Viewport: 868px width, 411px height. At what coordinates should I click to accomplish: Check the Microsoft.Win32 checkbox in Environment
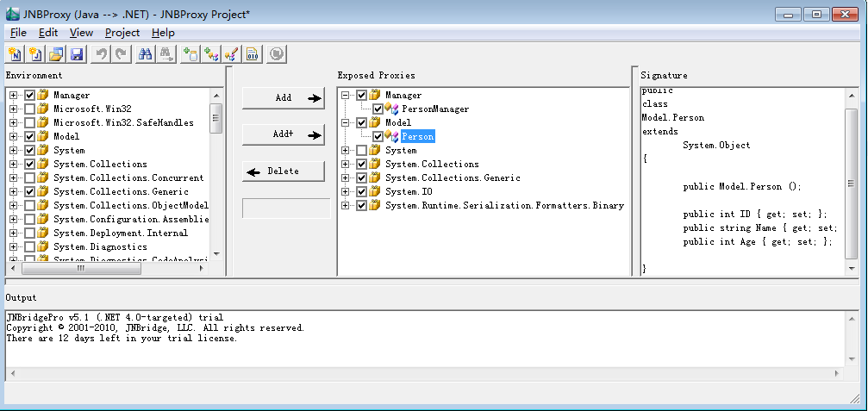[x=30, y=109]
